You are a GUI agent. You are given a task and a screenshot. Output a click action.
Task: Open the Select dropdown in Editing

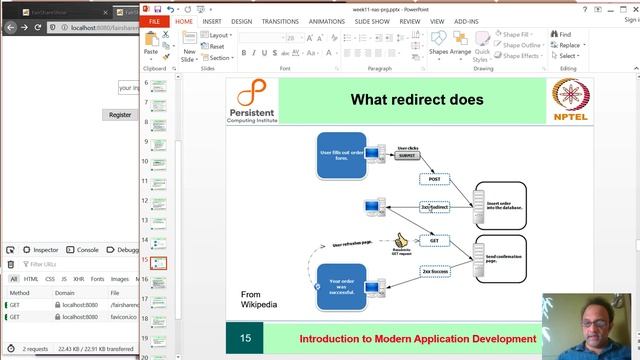[565, 56]
